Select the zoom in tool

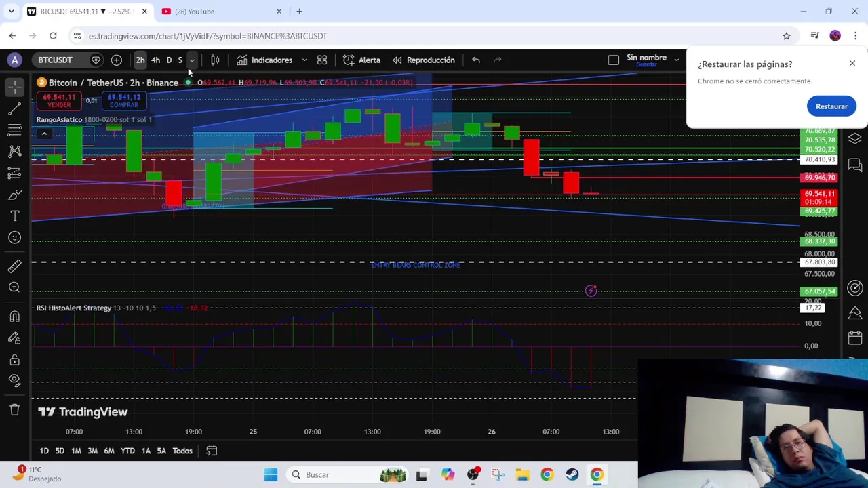click(x=14, y=287)
